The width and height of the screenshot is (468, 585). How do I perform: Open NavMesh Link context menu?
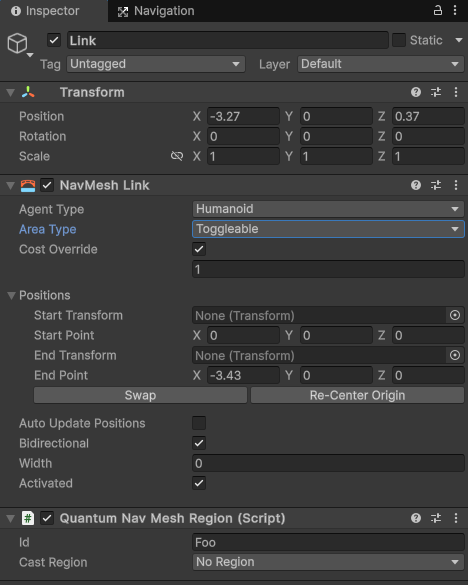(456, 185)
